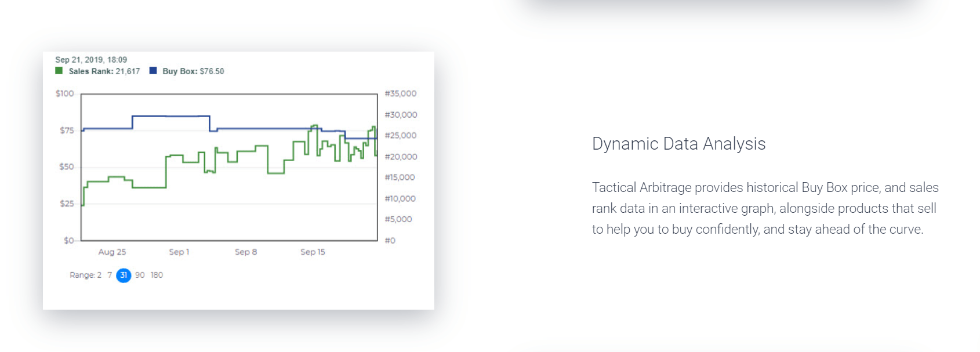
Task: Click the 'Sep 21, 2019, 18:09' timestamp
Action: click(x=91, y=60)
